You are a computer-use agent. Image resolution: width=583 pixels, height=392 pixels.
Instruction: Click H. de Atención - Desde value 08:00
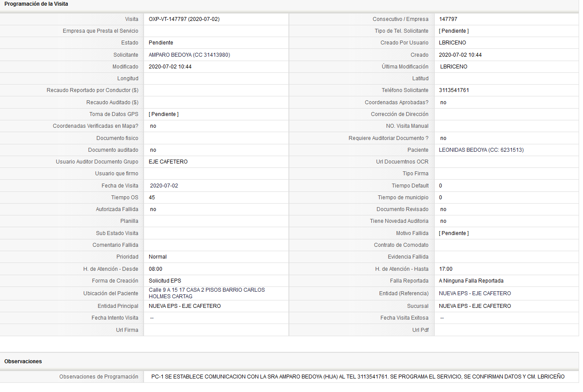click(x=156, y=269)
